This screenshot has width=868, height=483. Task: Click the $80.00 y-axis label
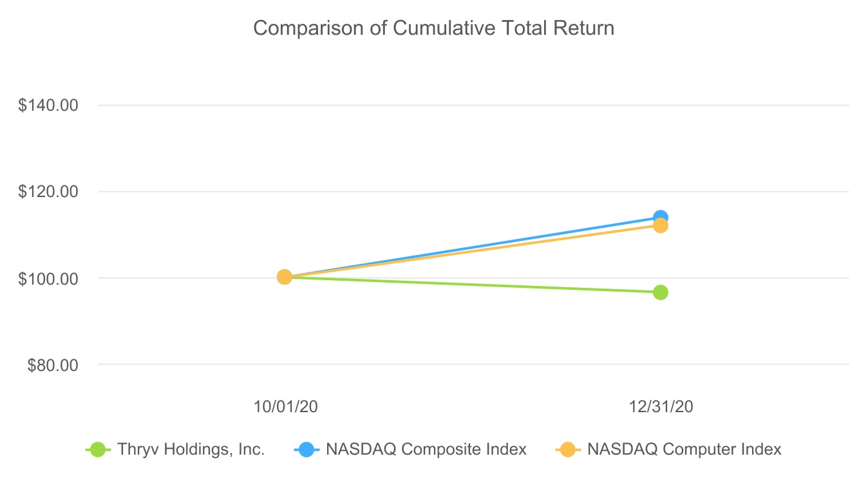pos(52,365)
